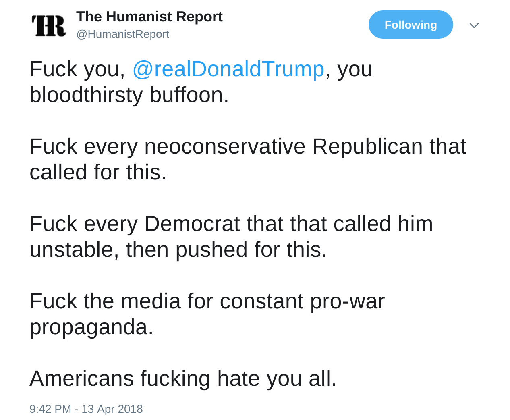Click the words "bloodthirsty buffoon"
Viewport: 510px width, 420px height.
pos(129,95)
